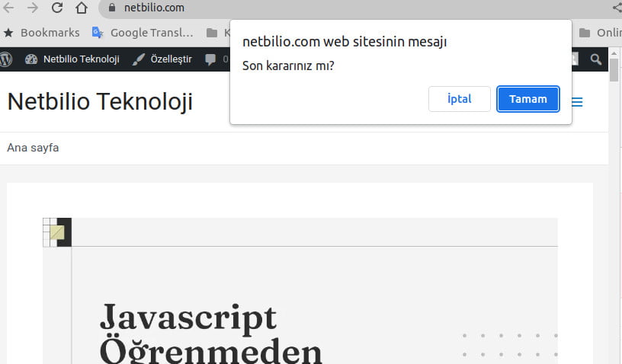Image resolution: width=622 pixels, height=364 pixels.
Task: Open the Bookmarks star item
Action: [42, 33]
